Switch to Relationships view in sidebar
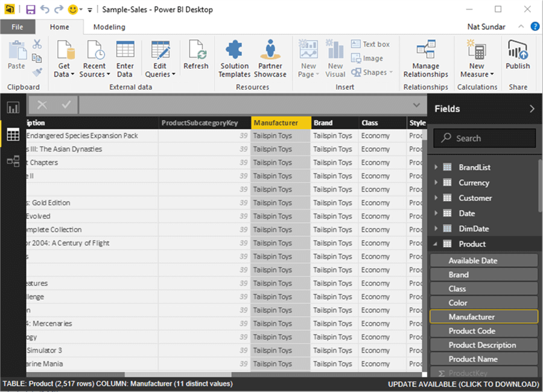 point(13,161)
